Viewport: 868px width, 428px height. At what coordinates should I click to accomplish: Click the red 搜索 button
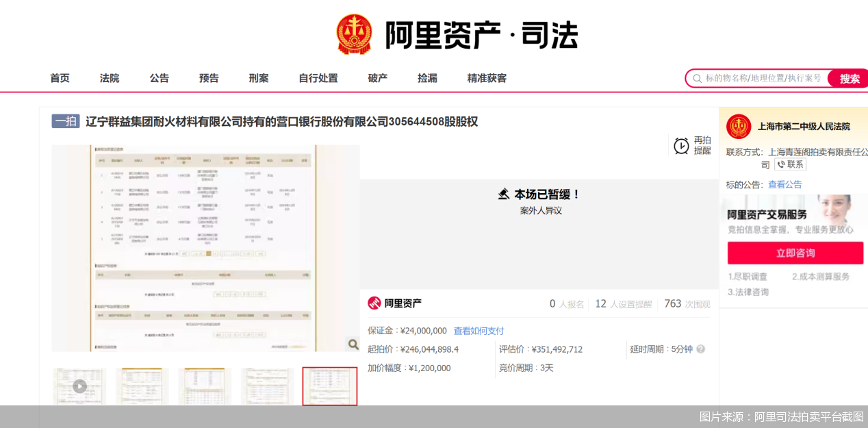point(849,78)
